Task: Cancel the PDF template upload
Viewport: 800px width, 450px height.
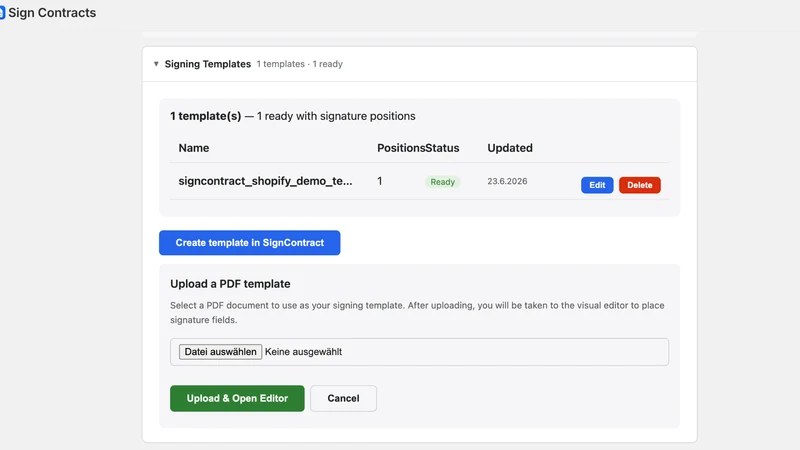Action: [x=343, y=398]
